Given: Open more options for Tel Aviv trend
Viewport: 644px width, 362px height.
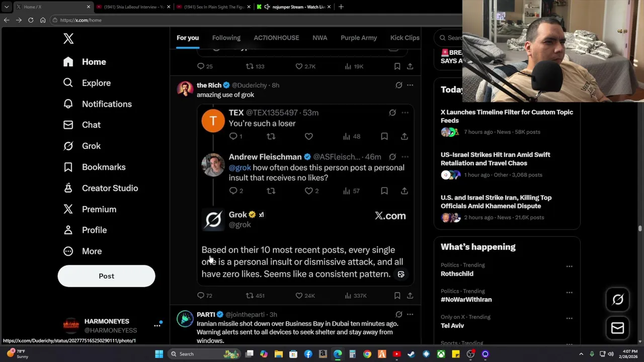Looking at the screenshot, I should click(x=570, y=318).
